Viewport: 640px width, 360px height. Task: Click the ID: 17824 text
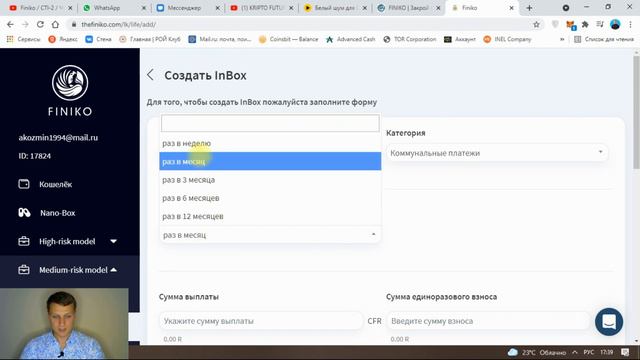point(35,156)
